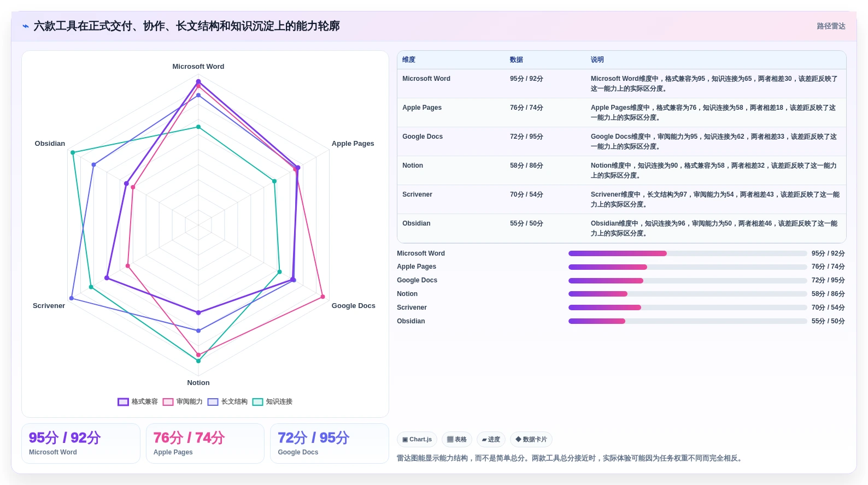Screen dimensions: 868x485
Task: Click the 58分 / 86分 table cell
Action: pos(526,165)
